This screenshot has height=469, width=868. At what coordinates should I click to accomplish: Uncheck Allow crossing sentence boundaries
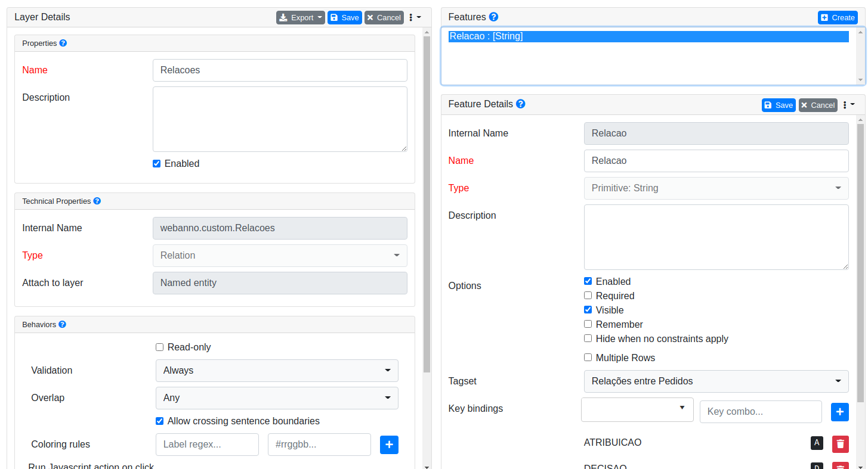(159, 421)
